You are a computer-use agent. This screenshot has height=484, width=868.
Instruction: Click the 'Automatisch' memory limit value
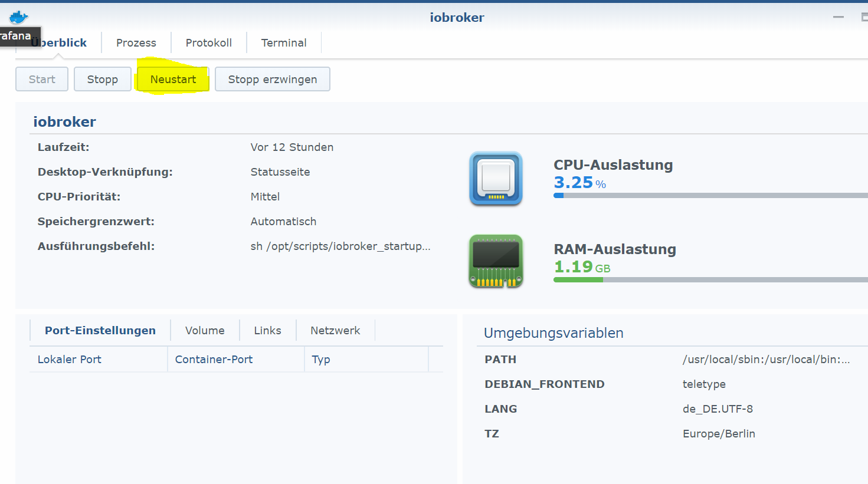283,222
